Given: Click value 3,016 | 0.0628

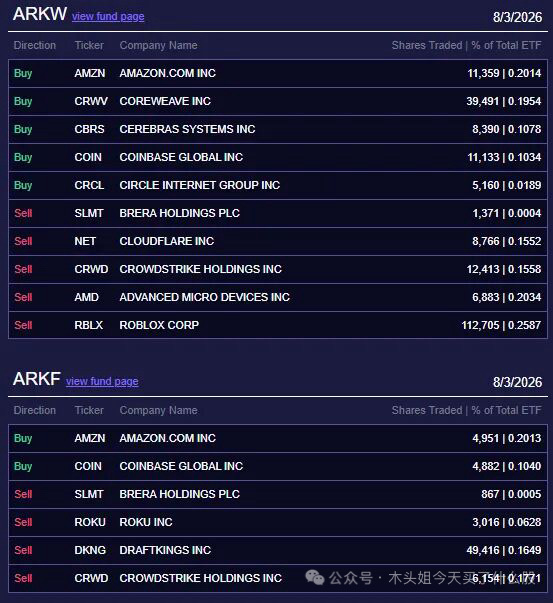Looking at the screenshot, I should 506,522.
